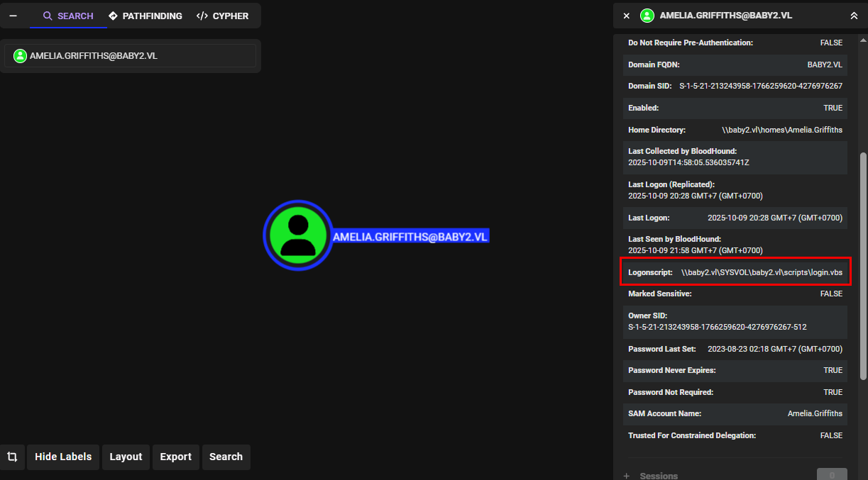Click Trusted For Constrained Delegation value FALSE
Screen dimensions: 868x480
pos(831,435)
